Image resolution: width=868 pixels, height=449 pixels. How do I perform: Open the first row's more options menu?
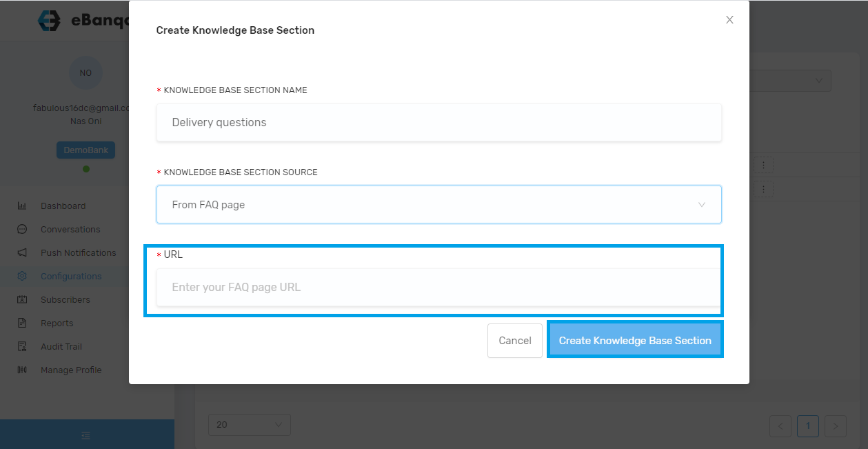coord(764,166)
